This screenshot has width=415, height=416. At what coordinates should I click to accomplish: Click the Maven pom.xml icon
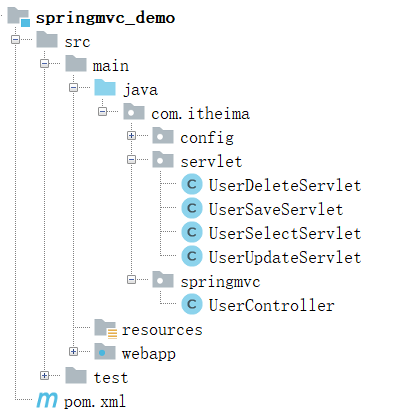[47, 400]
